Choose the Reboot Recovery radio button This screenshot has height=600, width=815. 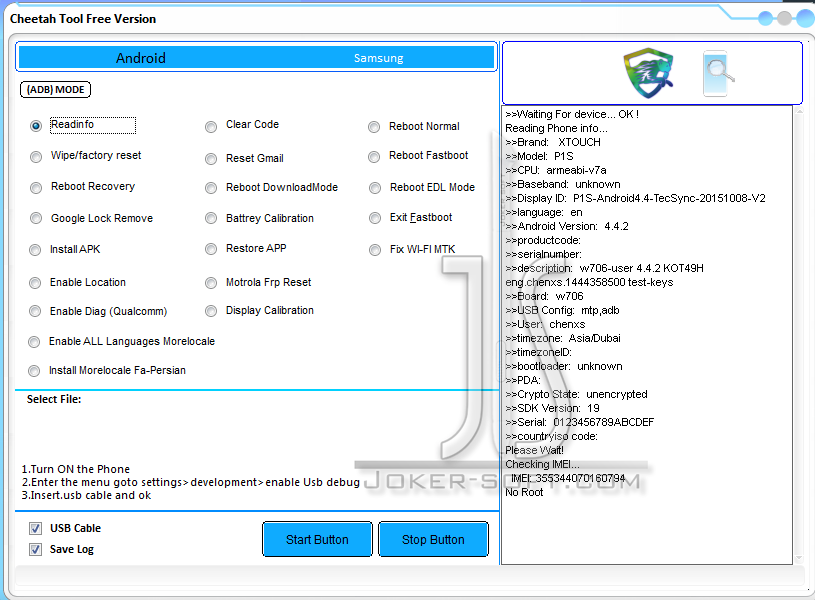(x=36, y=188)
